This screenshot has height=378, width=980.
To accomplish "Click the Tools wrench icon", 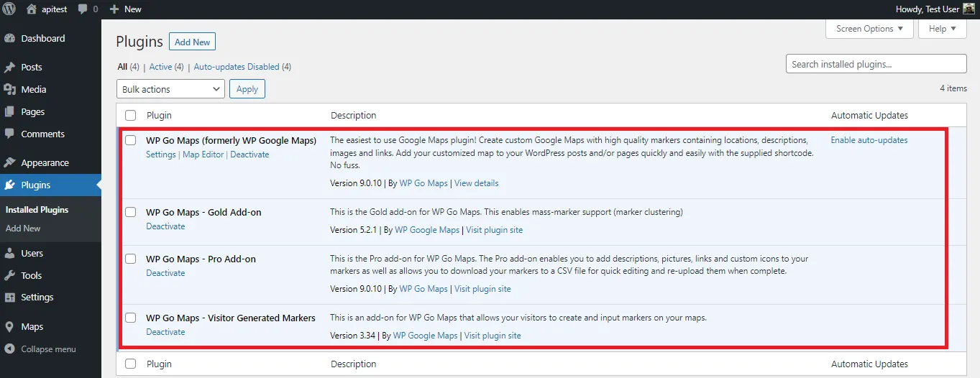I will click(10, 276).
